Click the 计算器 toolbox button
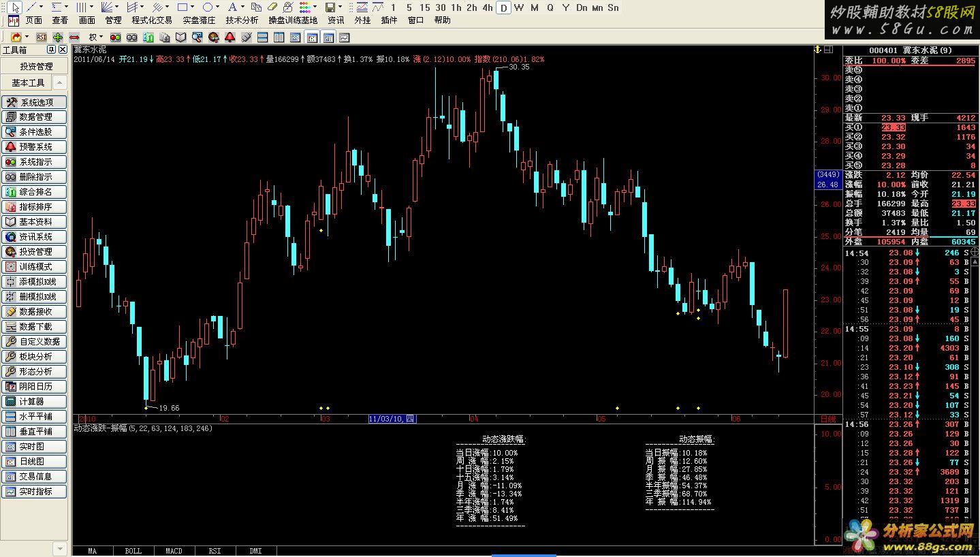 (34, 402)
